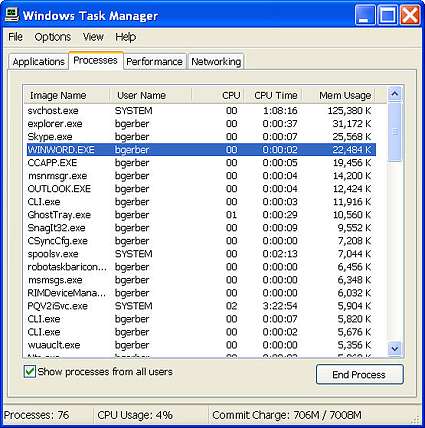Switch to the Performance tab
425x428 pixels.
click(x=154, y=62)
